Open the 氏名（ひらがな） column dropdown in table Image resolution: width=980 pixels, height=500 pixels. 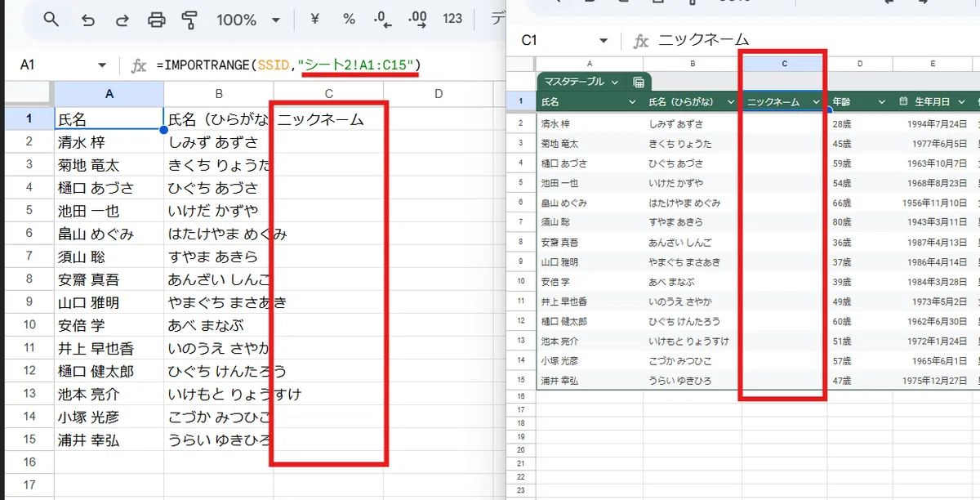[x=729, y=101]
